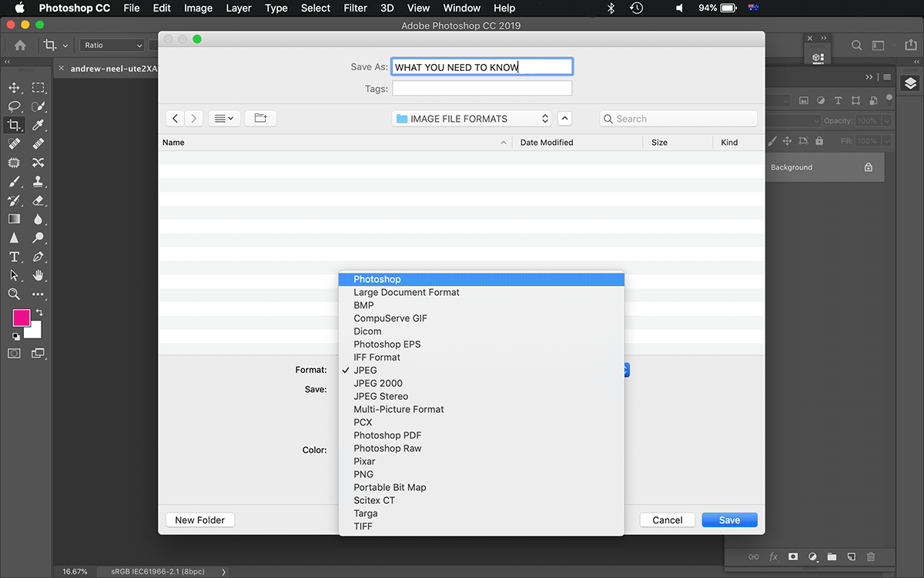Toggle filter for pixel layers
The image size is (924, 578).
(x=804, y=100)
